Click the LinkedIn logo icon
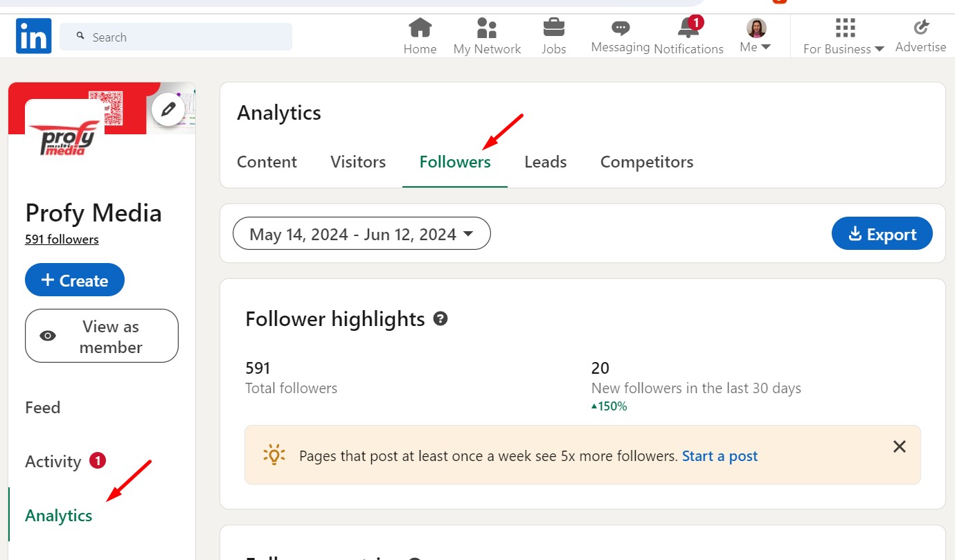Viewport: 955px width, 560px height. [x=33, y=36]
